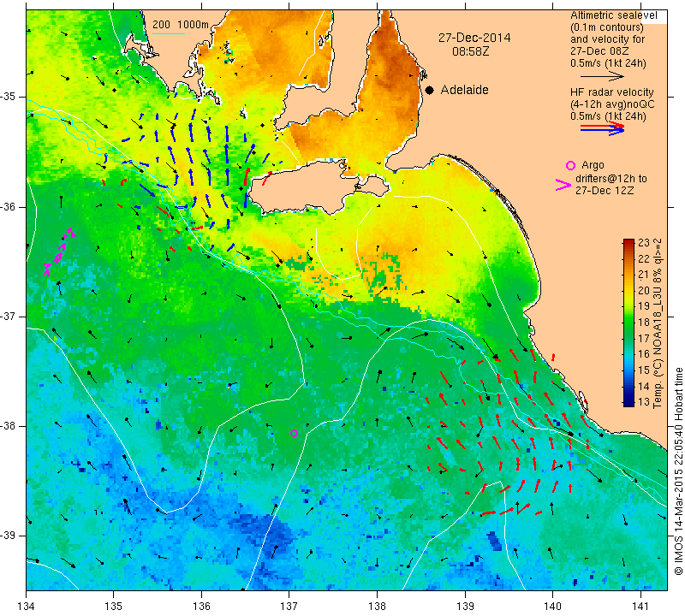Click the date label 27-Dec-2014
The height and width of the screenshot is (616, 685).
coord(474,38)
